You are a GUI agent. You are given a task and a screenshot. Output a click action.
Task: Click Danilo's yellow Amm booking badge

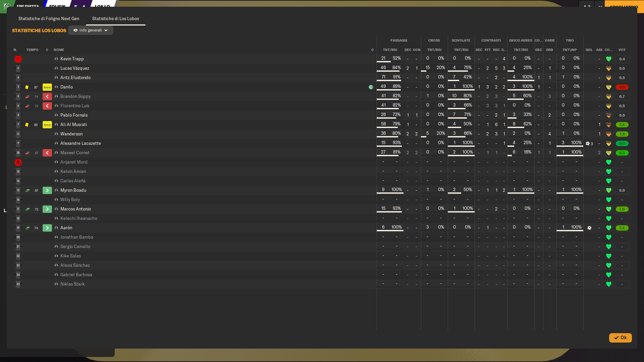coord(47,87)
